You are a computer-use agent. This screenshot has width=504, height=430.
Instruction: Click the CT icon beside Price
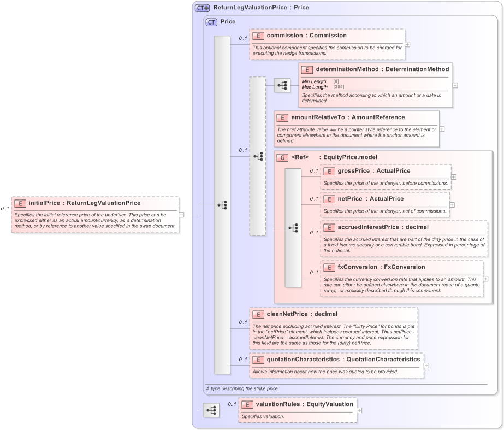tap(211, 22)
